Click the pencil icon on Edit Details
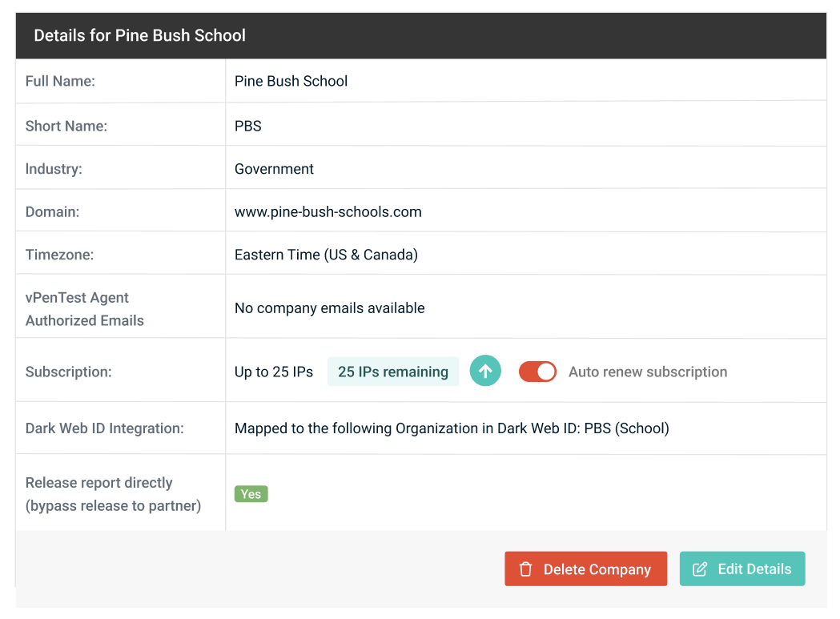The width and height of the screenshot is (840, 619). 700,569
